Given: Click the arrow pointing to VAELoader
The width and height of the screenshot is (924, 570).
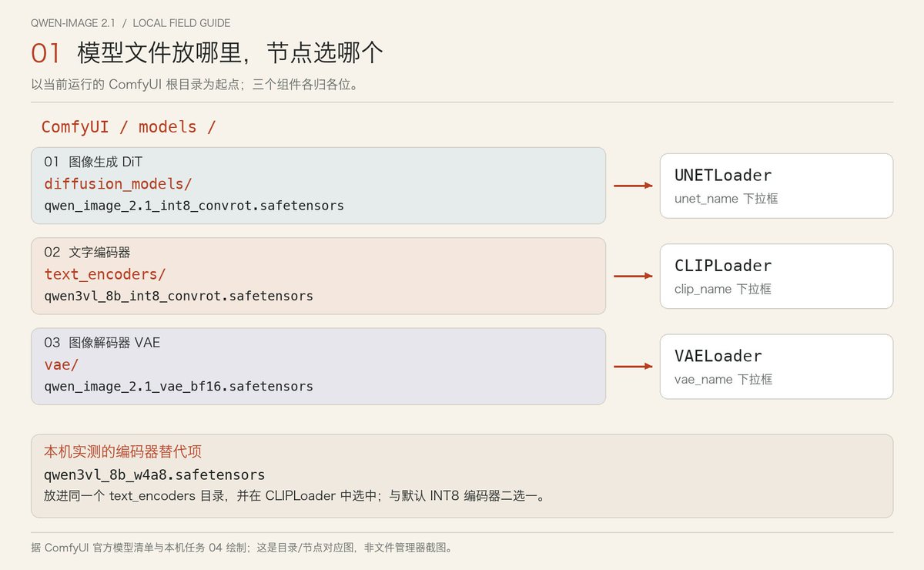Looking at the screenshot, I should click(x=633, y=367).
